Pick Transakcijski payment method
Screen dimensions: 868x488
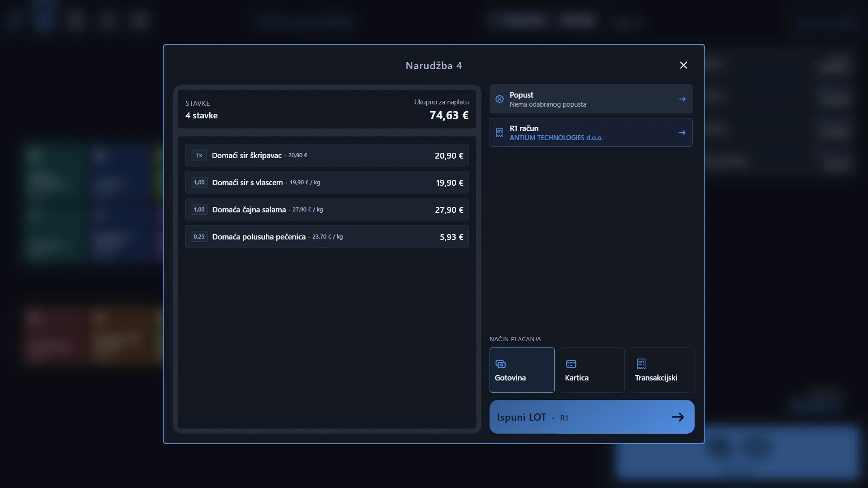coord(662,370)
